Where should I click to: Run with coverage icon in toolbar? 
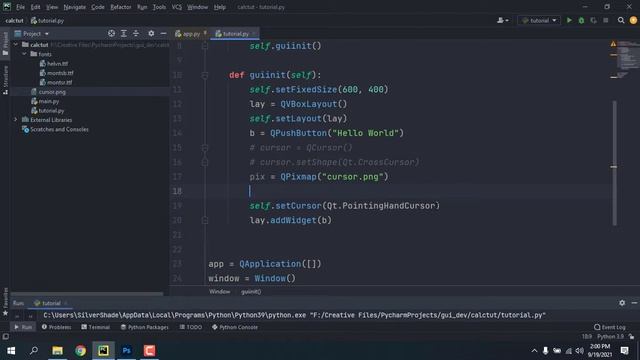click(593, 20)
